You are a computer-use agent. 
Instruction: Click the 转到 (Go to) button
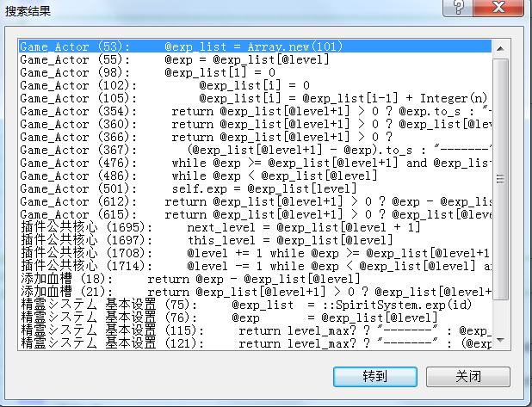click(375, 377)
